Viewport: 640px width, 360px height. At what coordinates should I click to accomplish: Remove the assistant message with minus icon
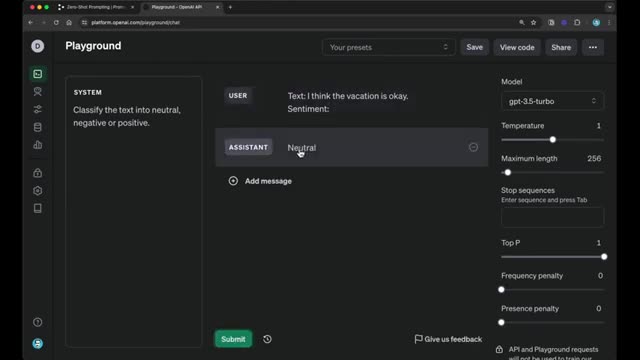473,147
